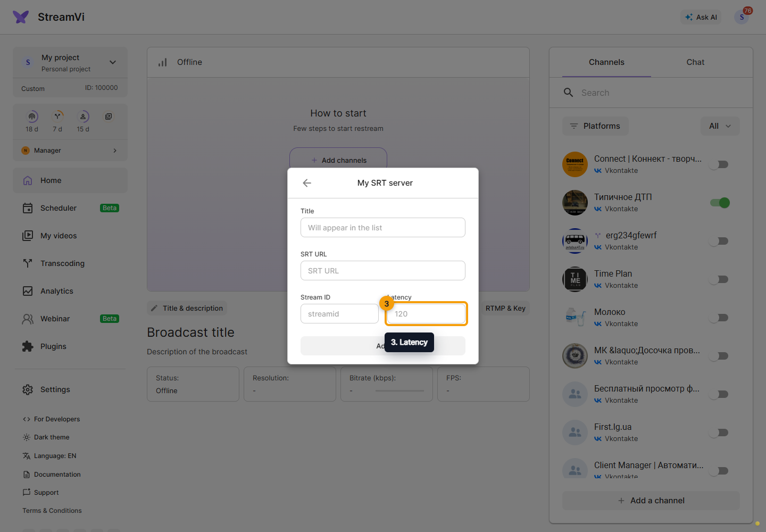Click the SRT URL input field
The height and width of the screenshot is (532, 766).
(x=383, y=271)
